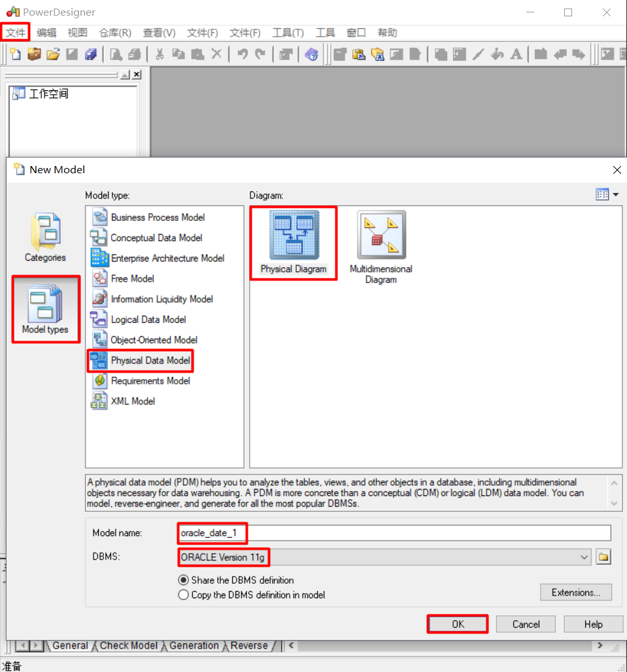Viewport: 627px width, 672px height.
Task: Click the New Model toolbar icon
Action: (x=16, y=54)
